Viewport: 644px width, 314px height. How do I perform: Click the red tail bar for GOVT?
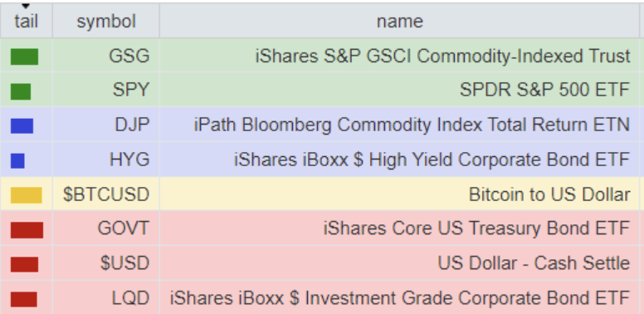(x=27, y=230)
